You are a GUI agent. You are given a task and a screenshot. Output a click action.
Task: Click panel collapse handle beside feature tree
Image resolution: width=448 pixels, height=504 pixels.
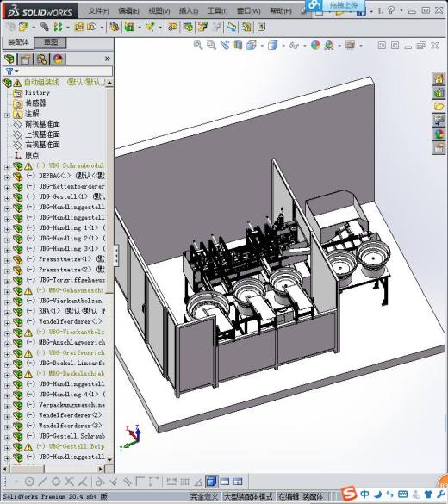(116, 256)
